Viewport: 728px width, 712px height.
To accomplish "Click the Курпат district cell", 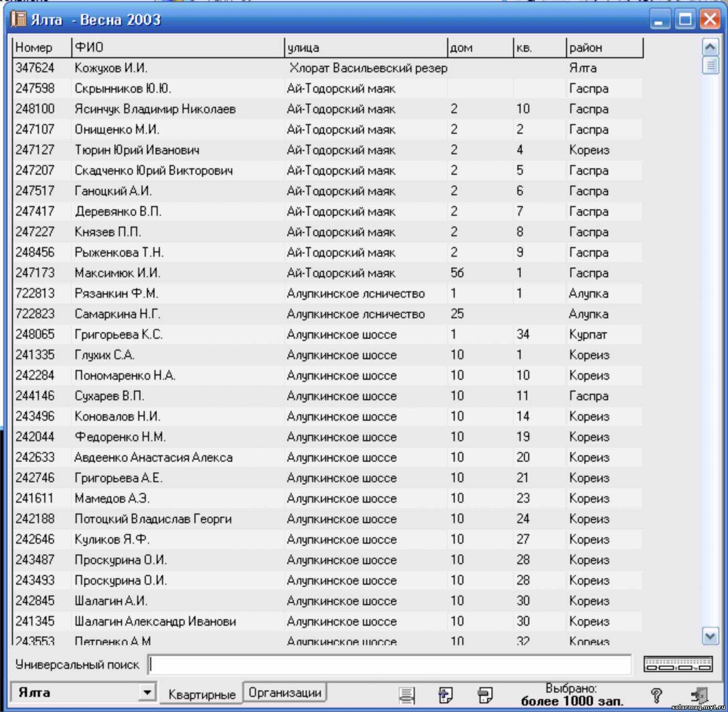I will (588, 334).
